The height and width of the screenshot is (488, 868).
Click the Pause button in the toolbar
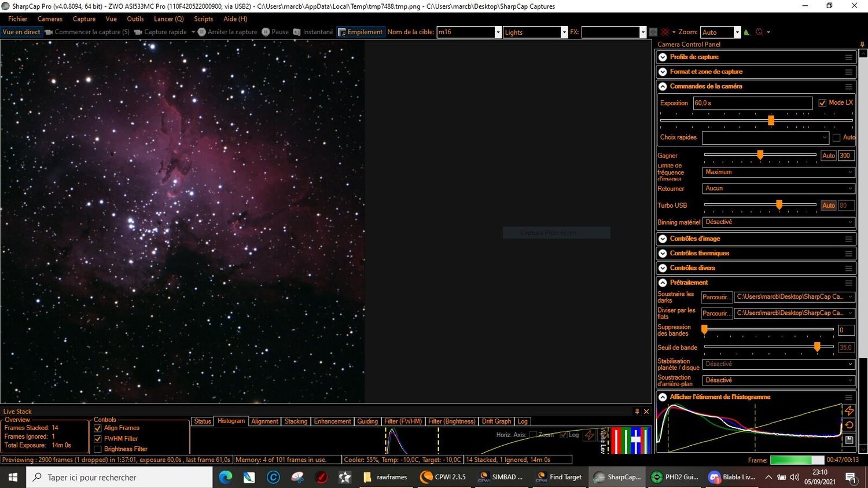tap(275, 32)
